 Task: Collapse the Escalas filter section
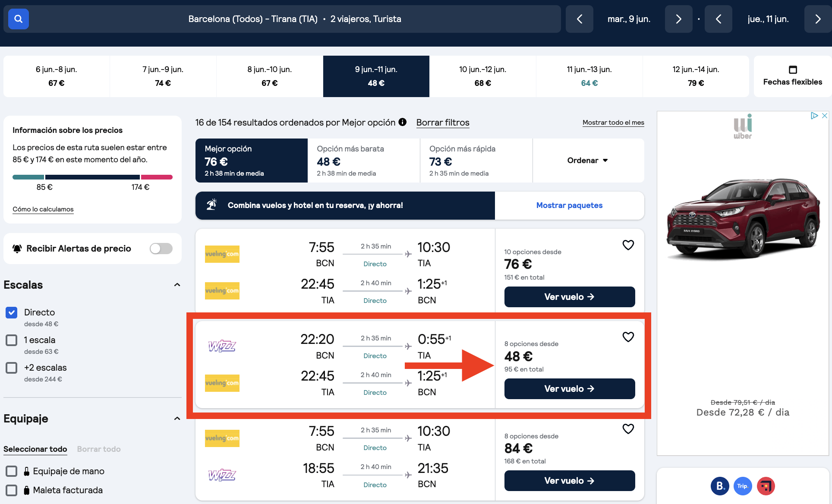176,284
